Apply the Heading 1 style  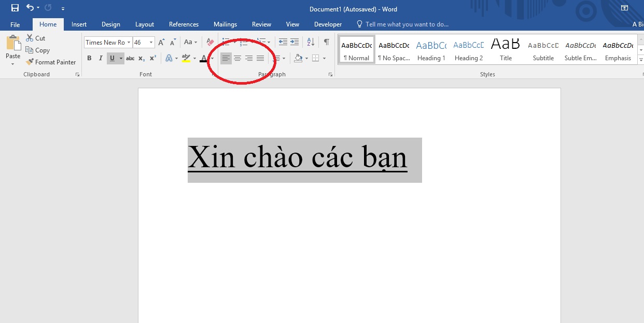point(431,49)
